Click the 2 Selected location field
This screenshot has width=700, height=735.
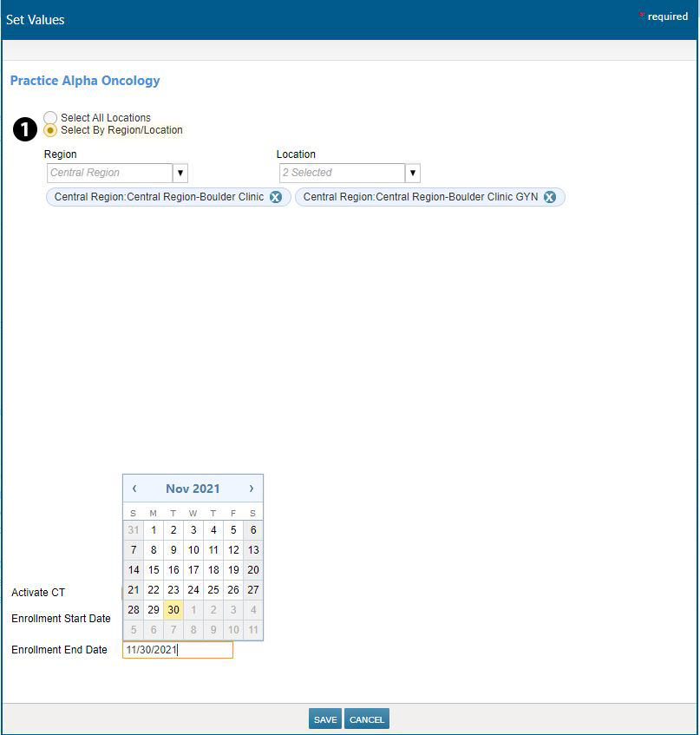pyautogui.click(x=341, y=173)
